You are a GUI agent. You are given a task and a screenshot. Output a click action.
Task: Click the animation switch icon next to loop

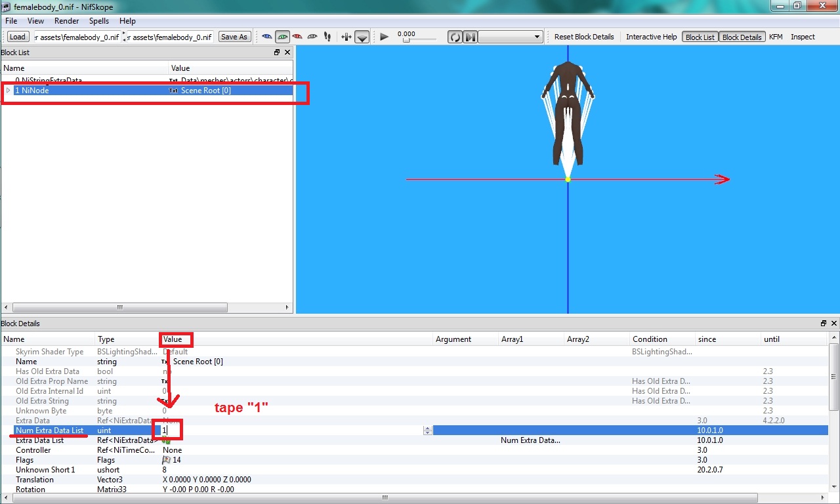(470, 37)
